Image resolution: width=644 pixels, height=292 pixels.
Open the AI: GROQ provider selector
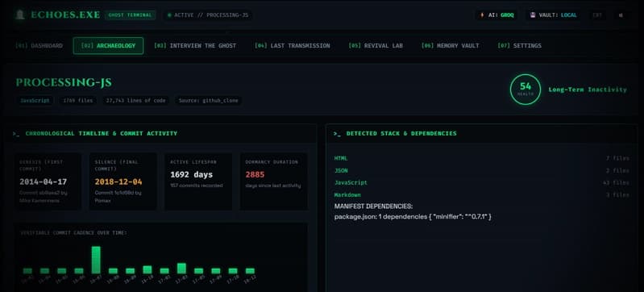coord(497,15)
